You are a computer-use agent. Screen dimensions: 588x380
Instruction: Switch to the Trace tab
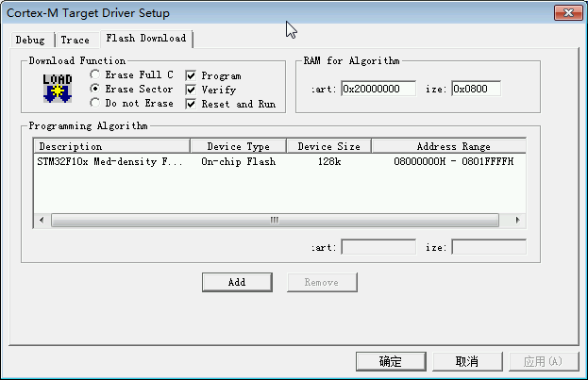[76, 41]
